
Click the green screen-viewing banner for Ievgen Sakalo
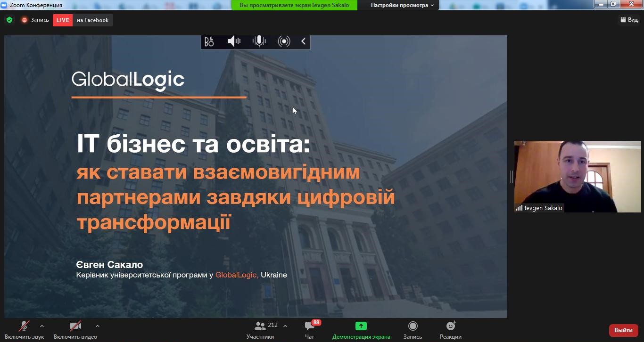(x=294, y=5)
